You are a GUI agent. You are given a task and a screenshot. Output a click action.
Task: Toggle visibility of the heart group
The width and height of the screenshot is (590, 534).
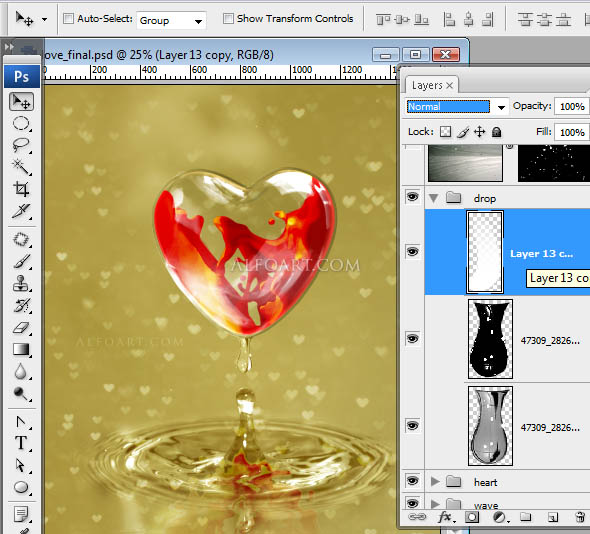[x=412, y=481]
